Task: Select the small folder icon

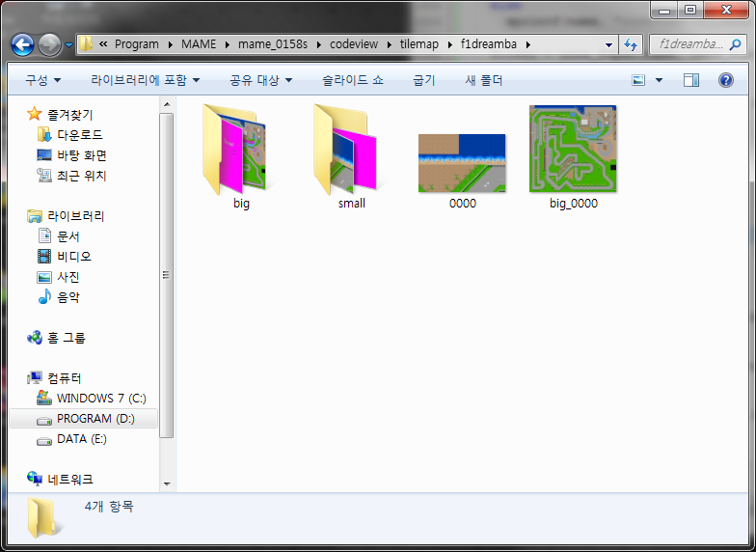Action: point(345,149)
